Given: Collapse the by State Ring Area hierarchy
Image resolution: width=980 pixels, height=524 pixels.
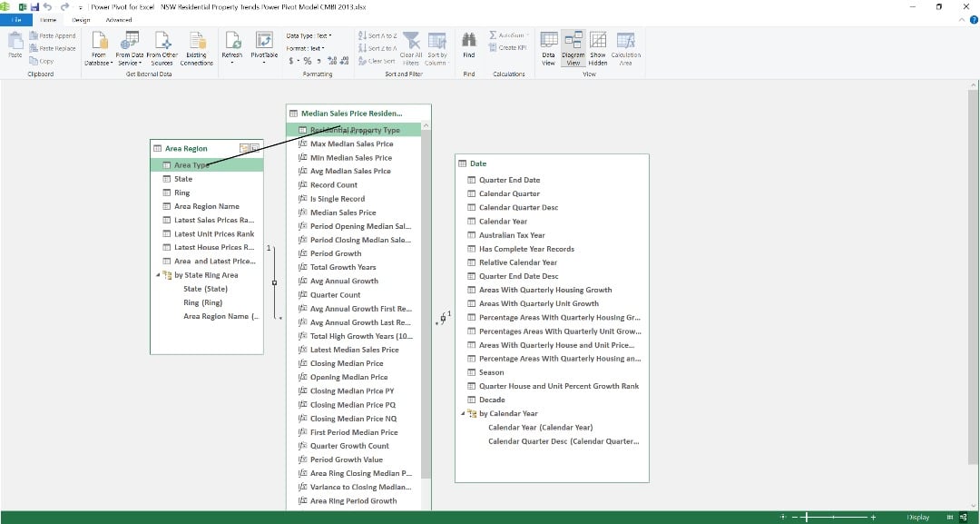Looking at the screenshot, I should point(158,275).
